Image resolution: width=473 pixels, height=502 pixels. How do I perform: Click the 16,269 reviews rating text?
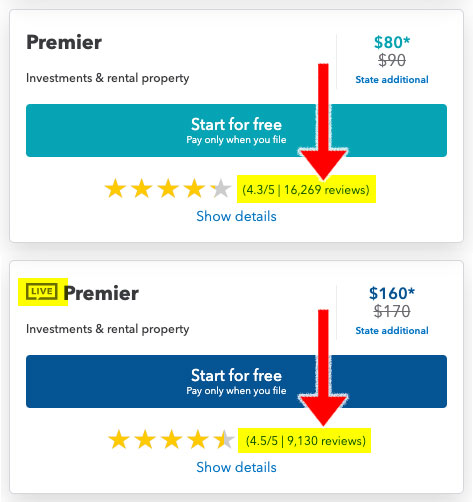(x=306, y=190)
